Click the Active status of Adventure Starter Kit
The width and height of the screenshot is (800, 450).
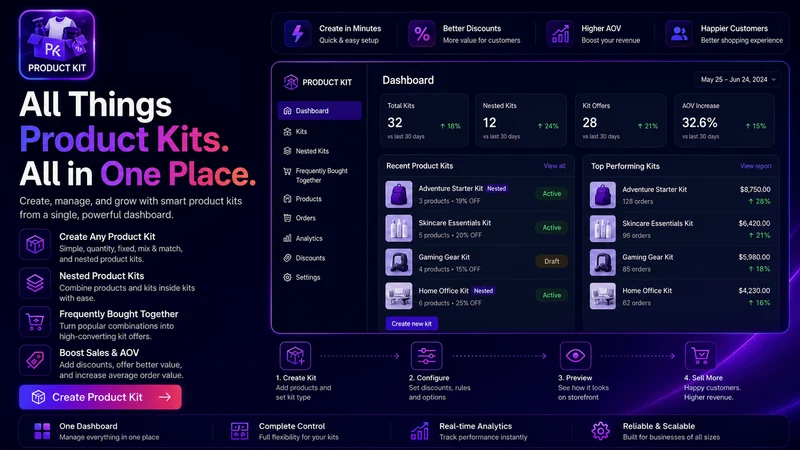click(x=552, y=194)
